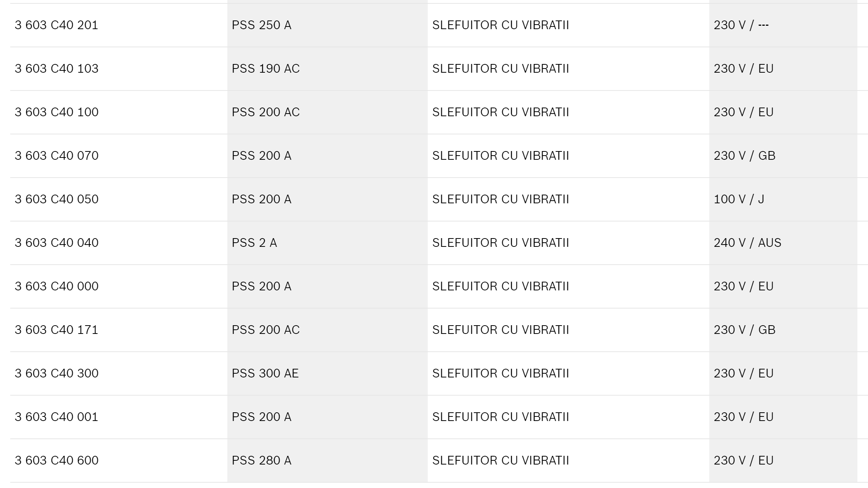Open part number 3 603 C40 000

(56, 286)
